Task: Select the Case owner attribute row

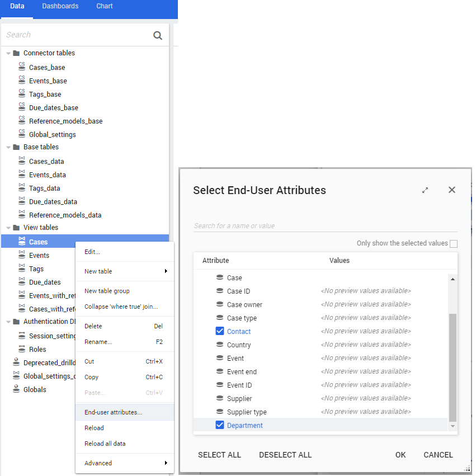Action: pyautogui.click(x=321, y=304)
